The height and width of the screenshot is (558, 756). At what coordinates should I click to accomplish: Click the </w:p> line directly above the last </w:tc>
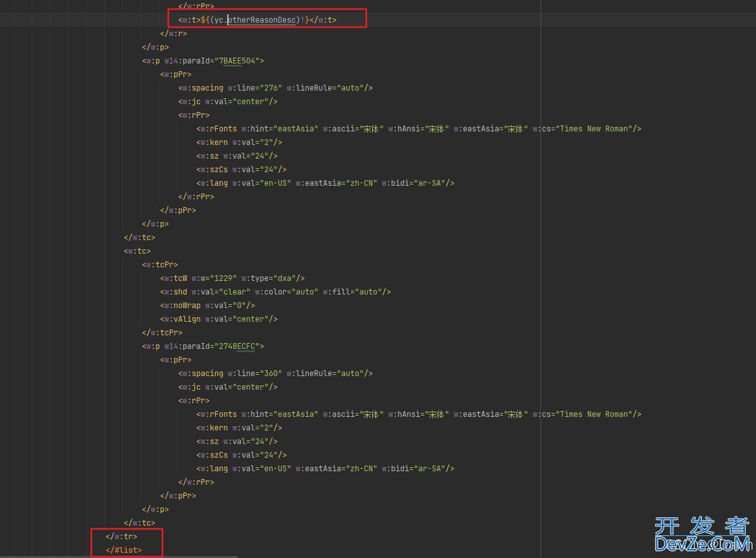[x=155, y=509]
